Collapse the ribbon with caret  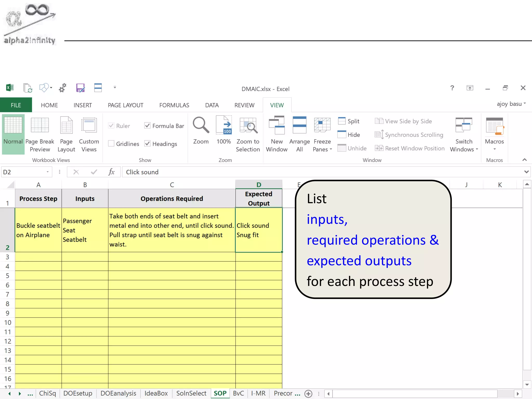524,160
